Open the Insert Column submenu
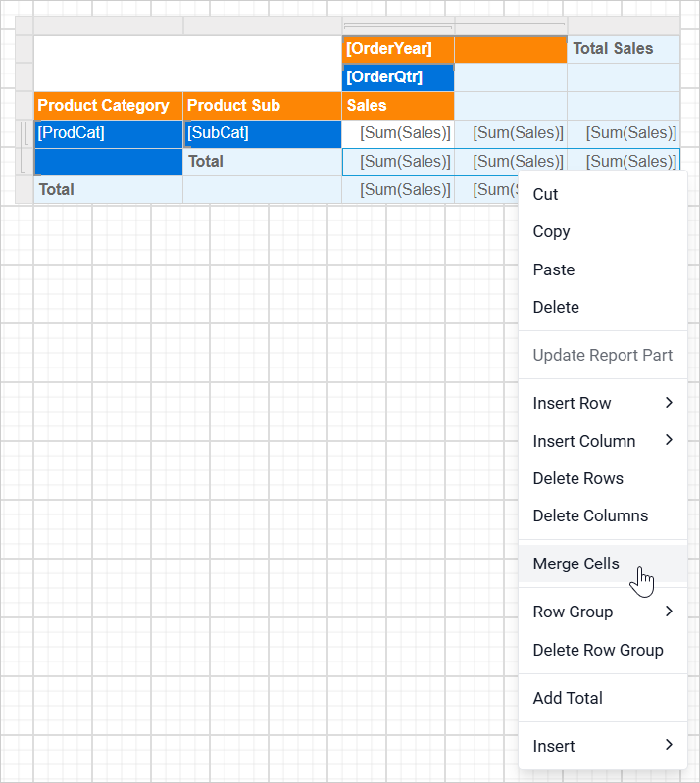 pyautogui.click(x=603, y=441)
